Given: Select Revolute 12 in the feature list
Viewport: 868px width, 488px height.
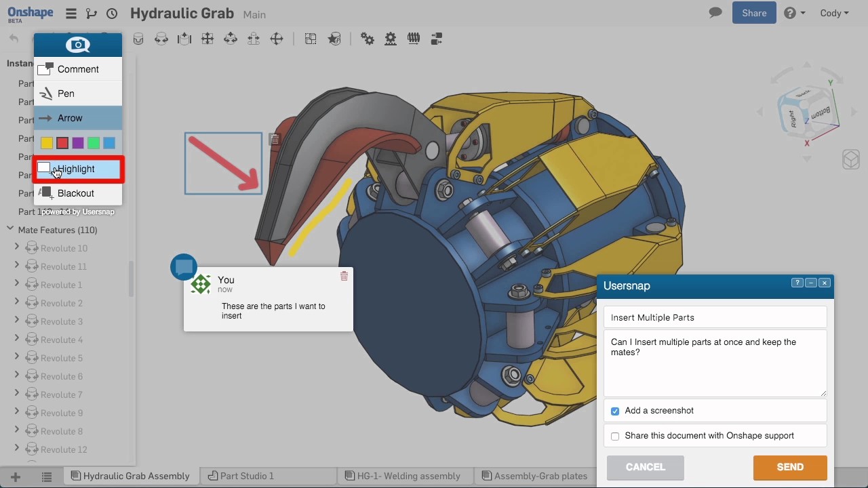Looking at the screenshot, I should coord(64,449).
